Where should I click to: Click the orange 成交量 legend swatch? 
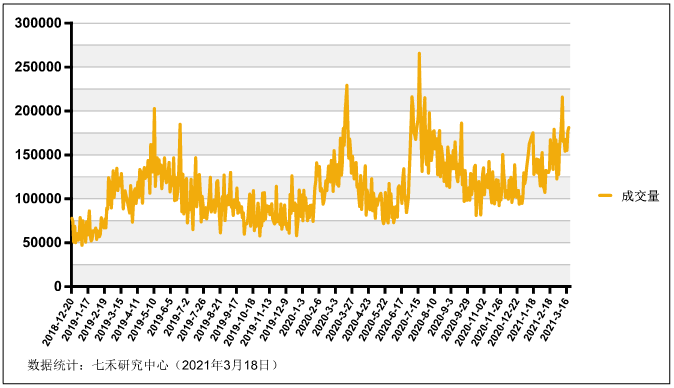point(605,196)
